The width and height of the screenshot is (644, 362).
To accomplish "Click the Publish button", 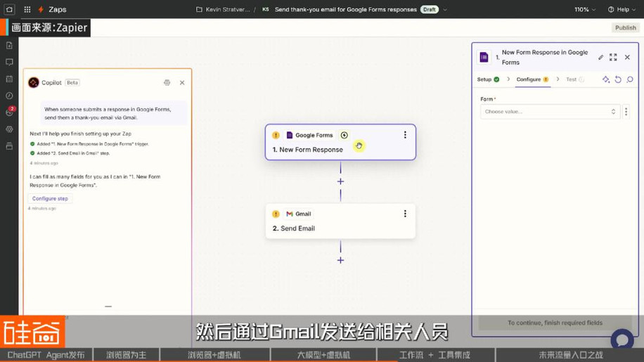I will coord(625,28).
